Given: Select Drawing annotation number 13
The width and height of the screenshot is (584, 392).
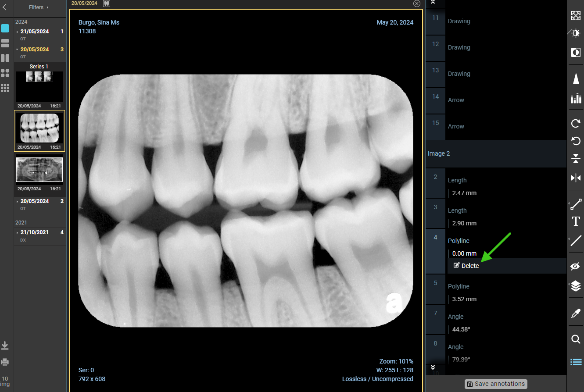Looking at the screenshot, I should pyautogui.click(x=496, y=74).
